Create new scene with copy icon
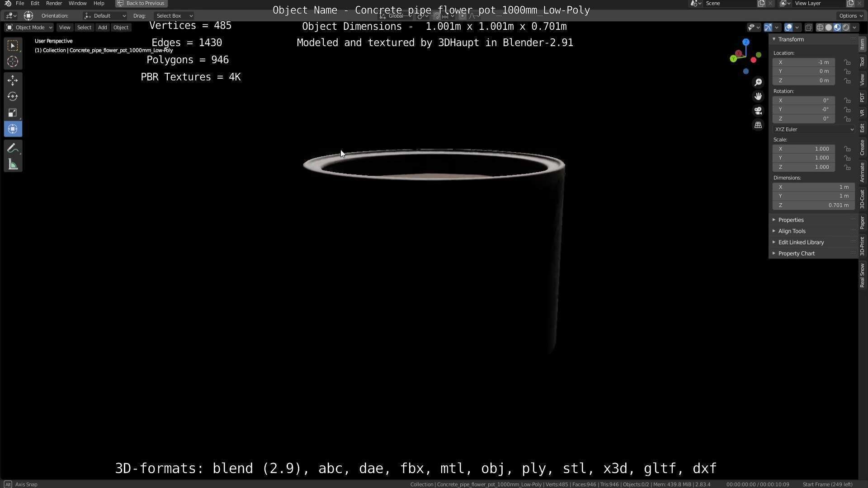The width and height of the screenshot is (868, 488). tap(761, 3)
